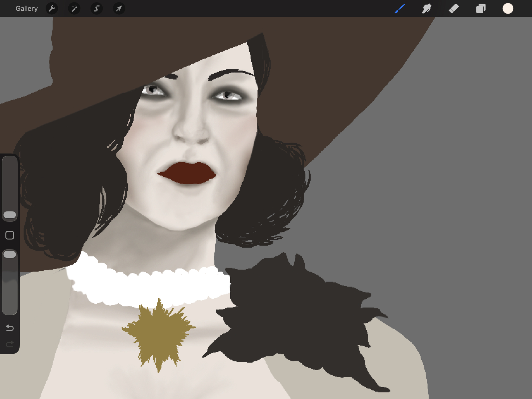Open the Adjustments magic wand menu
Image resolution: width=532 pixels, height=399 pixels.
[x=74, y=9]
